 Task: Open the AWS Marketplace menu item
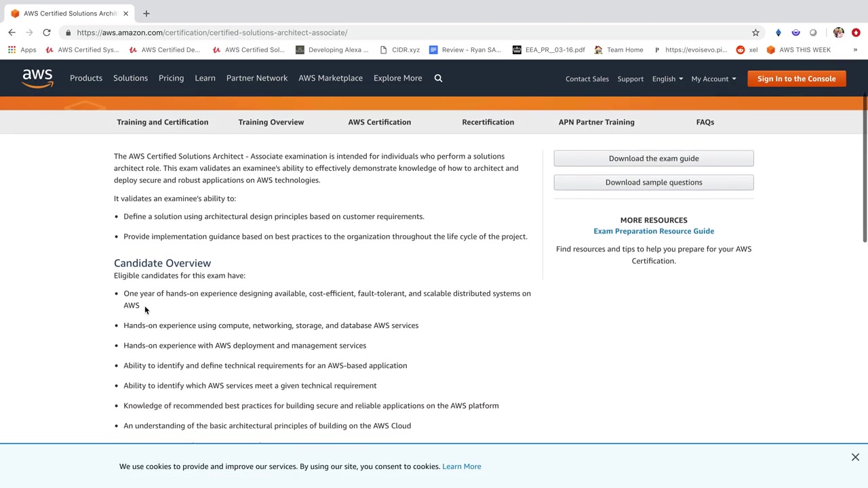330,78
